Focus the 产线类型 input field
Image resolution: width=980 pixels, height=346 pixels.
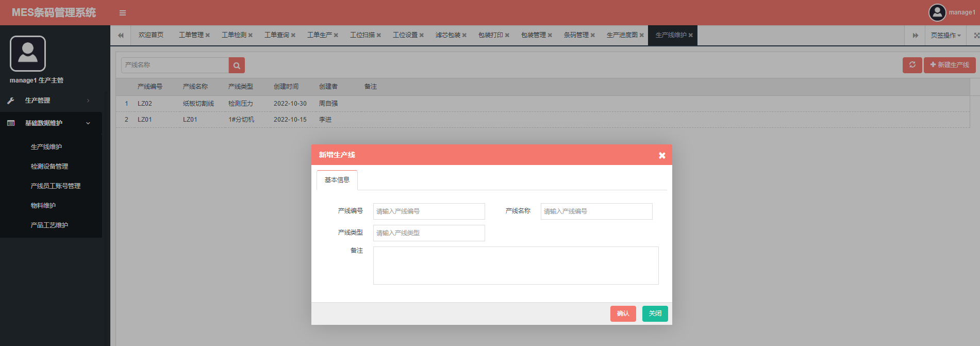point(429,233)
